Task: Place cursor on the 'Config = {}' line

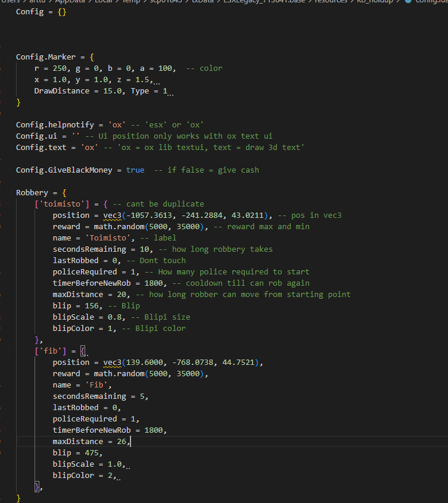Action: click(x=41, y=12)
